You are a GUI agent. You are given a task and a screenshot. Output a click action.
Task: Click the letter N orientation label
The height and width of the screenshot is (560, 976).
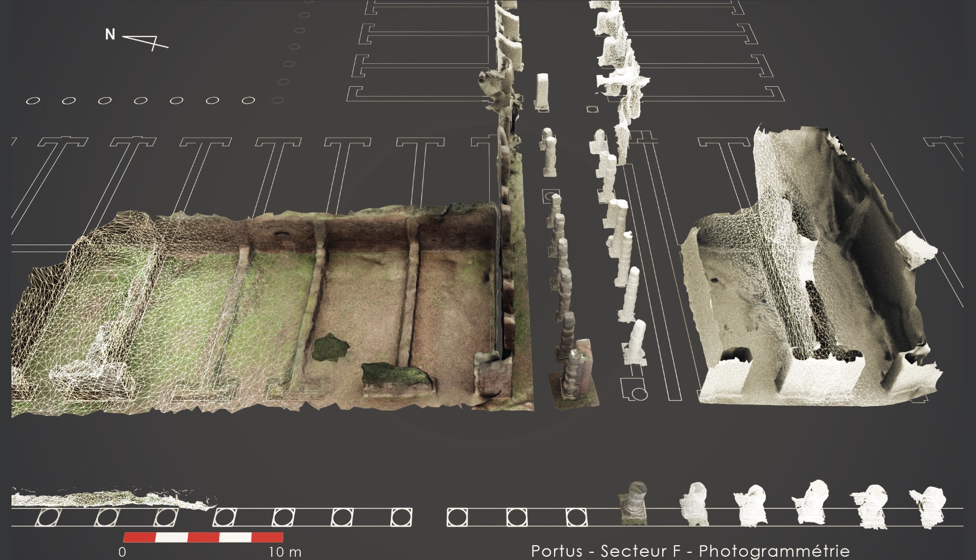110,35
